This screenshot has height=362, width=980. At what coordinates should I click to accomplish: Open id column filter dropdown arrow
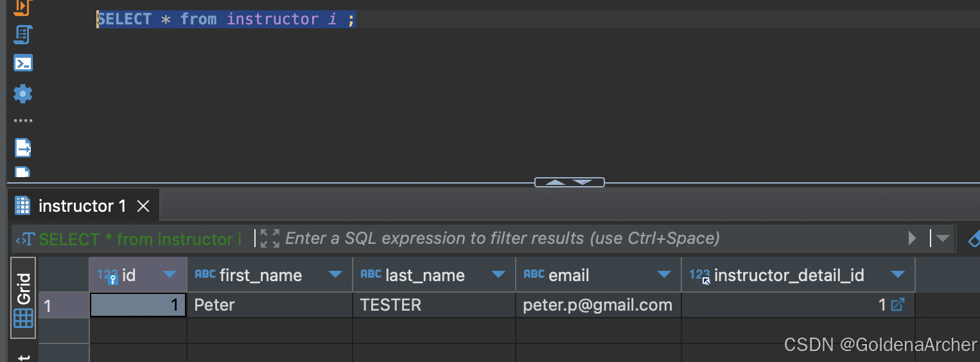point(170,275)
